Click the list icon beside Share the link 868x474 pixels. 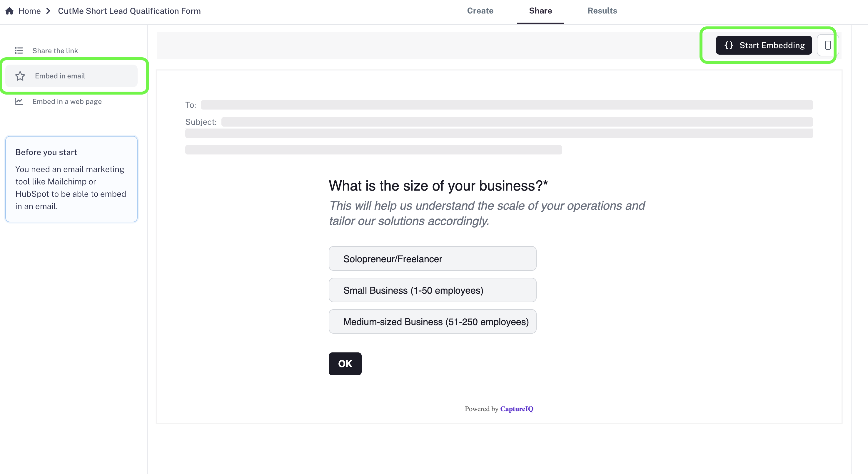click(19, 51)
